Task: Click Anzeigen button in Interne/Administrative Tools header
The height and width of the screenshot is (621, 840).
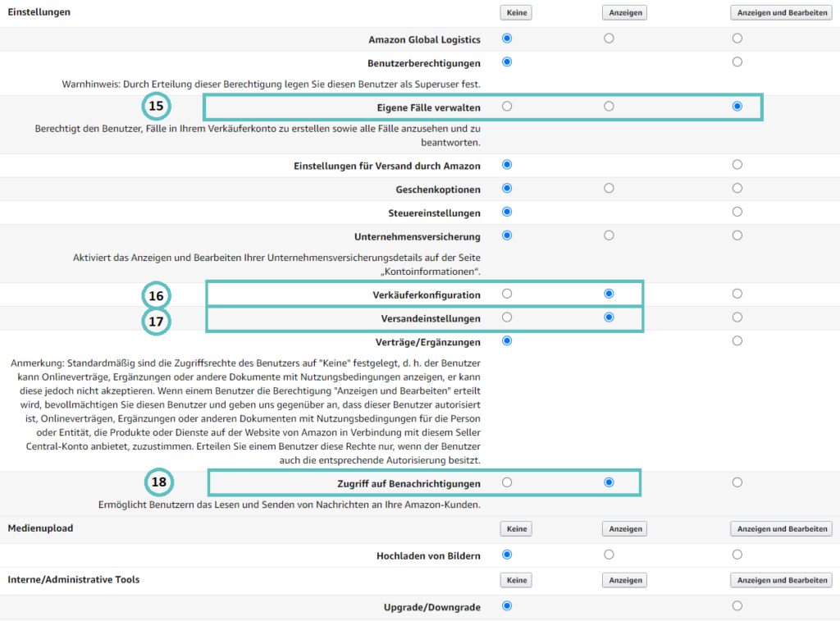Action: pos(624,580)
